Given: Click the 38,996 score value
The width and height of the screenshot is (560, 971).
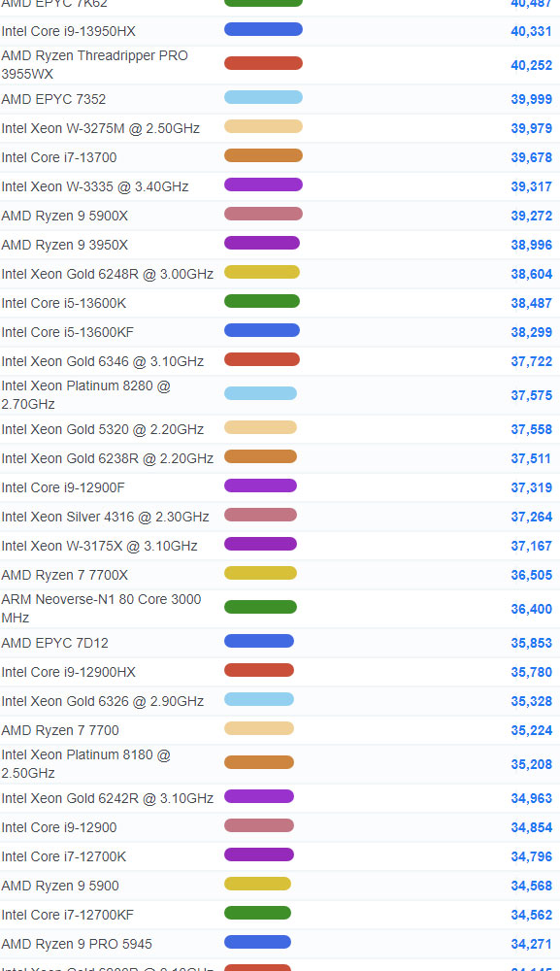Looking at the screenshot, I should 531,245.
